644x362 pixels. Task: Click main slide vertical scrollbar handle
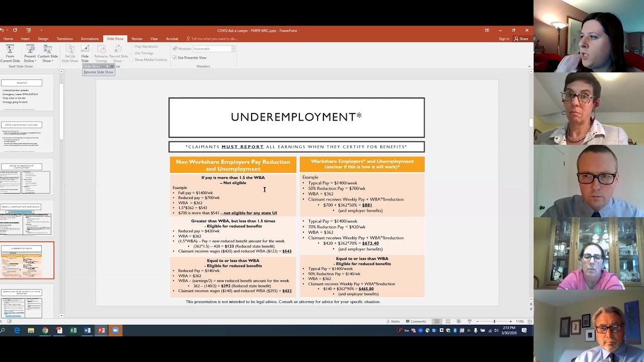pyautogui.click(x=531, y=123)
